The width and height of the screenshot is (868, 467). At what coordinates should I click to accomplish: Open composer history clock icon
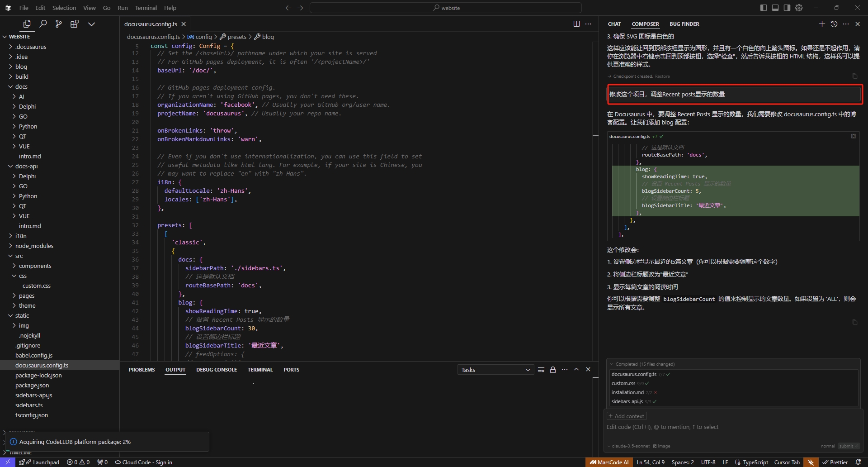coord(834,24)
